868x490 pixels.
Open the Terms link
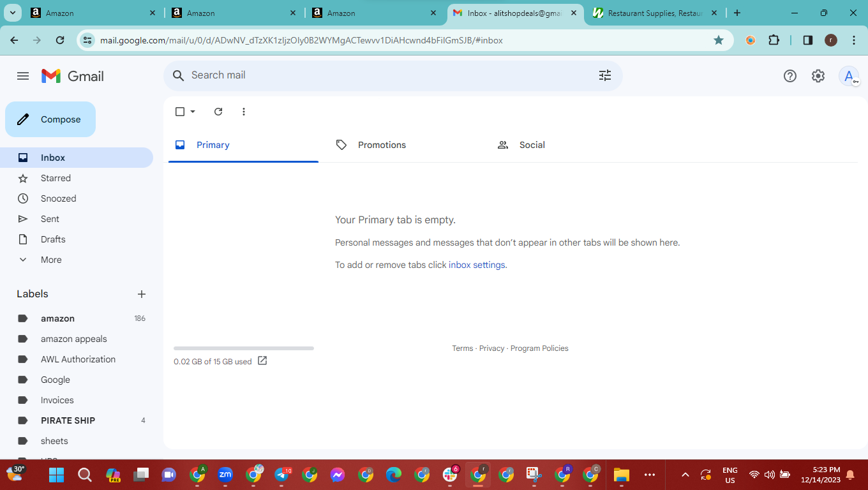pos(463,348)
